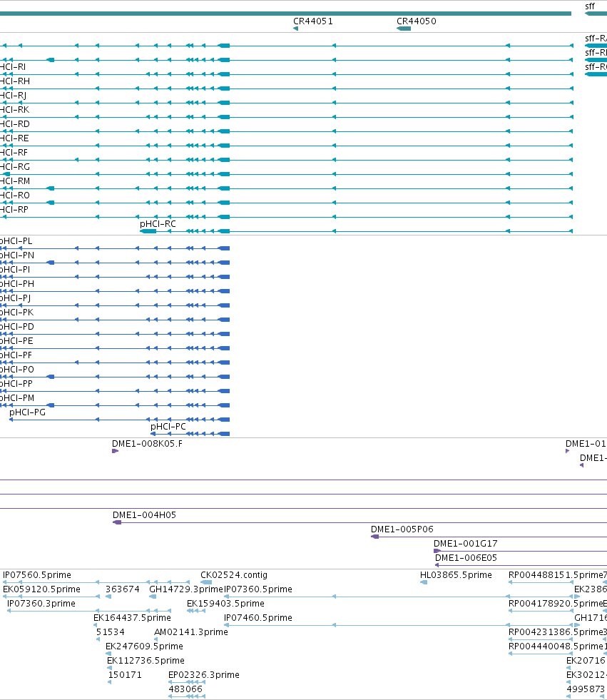The height and width of the screenshot is (700, 607).
Task: Select the DME1-008K05.F clone label
Action: [147, 444]
